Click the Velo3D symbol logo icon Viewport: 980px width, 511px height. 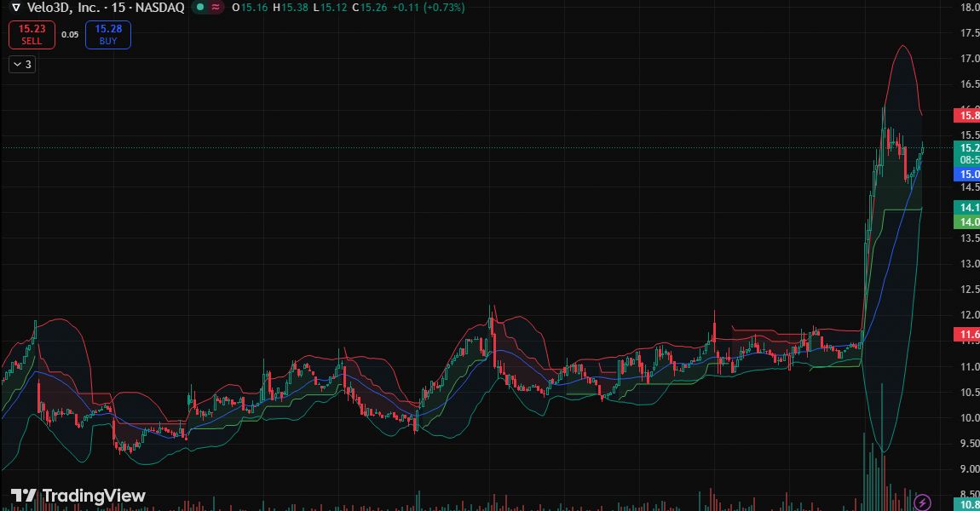16,8
